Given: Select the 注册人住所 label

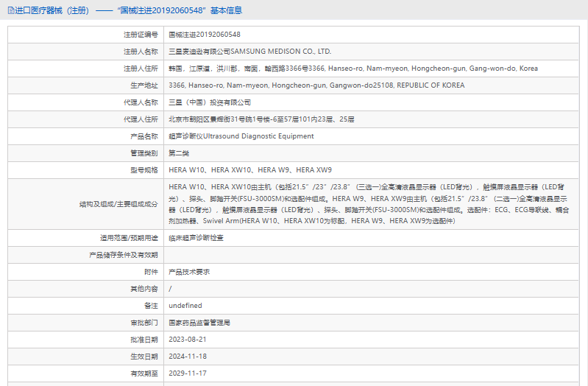Looking at the screenshot, I should tap(141, 69).
